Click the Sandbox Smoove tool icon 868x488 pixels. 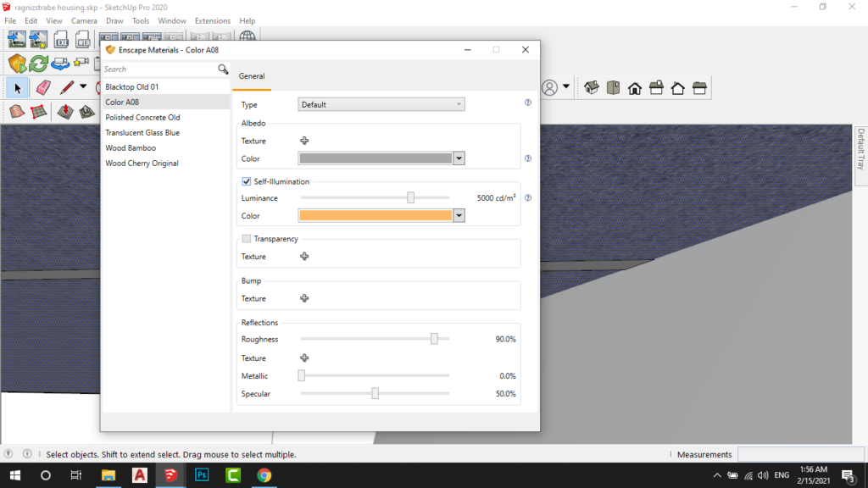tap(64, 111)
